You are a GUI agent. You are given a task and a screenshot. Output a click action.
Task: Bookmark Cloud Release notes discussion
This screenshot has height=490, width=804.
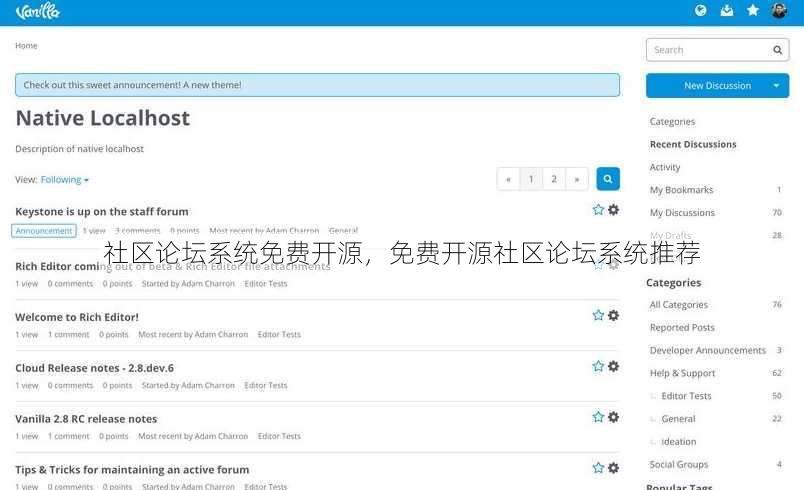598,366
